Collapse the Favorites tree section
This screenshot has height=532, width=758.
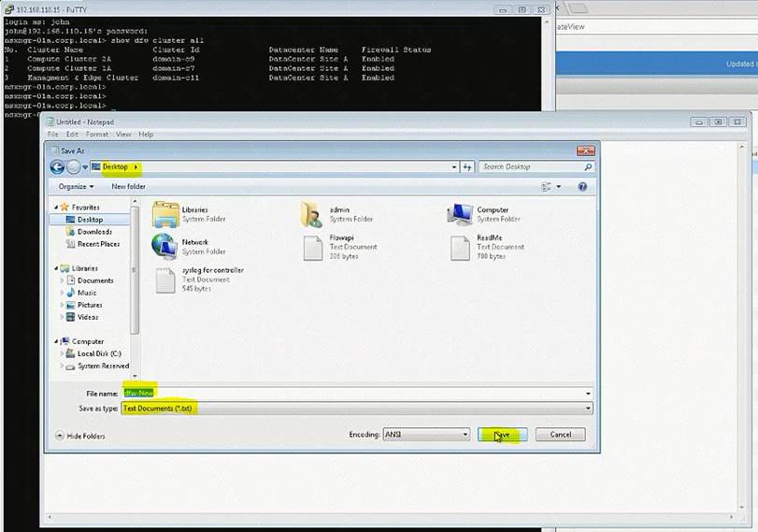[56, 208]
